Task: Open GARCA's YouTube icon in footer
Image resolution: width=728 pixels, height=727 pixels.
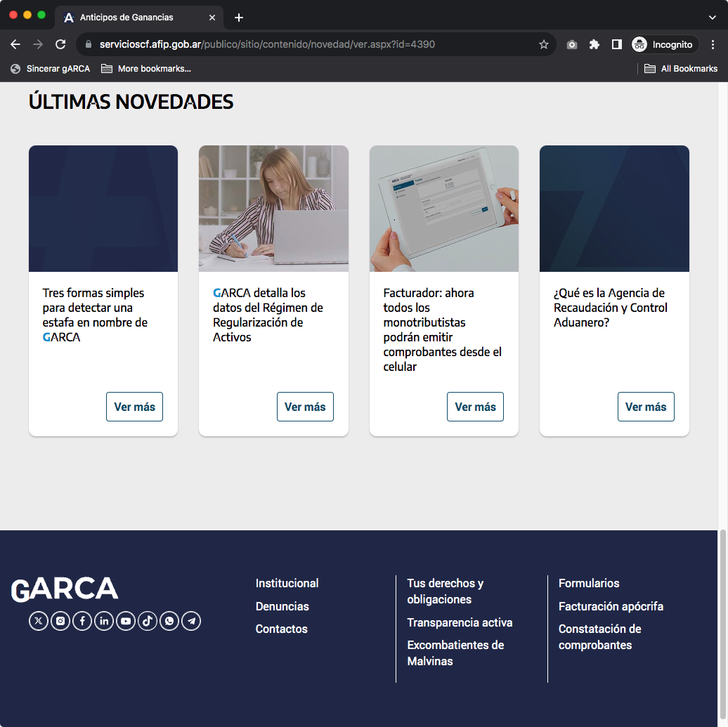Action: [126, 621]
